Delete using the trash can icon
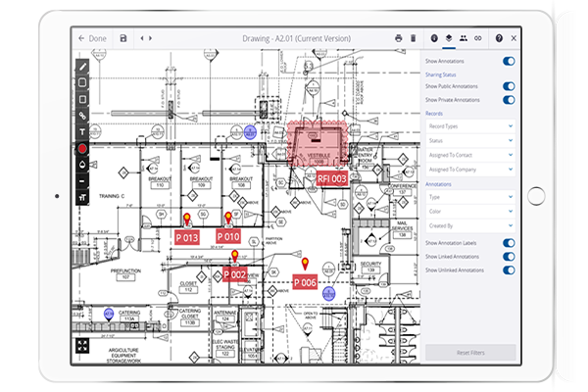Viewport: 588px width, 392px height. coord(413,38)
